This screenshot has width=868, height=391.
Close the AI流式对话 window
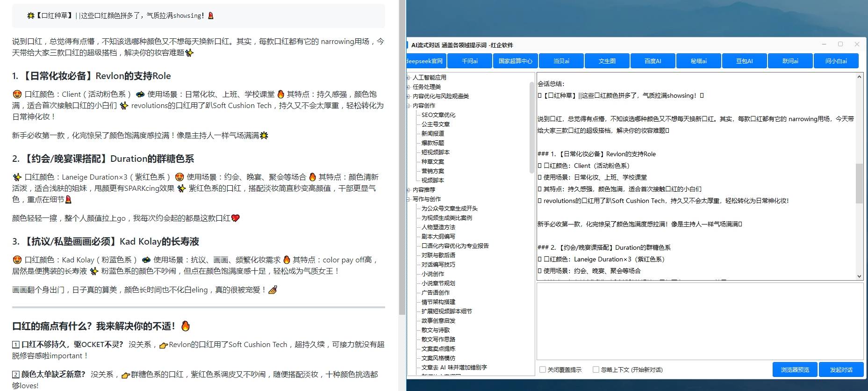click(x=857, y=44)
